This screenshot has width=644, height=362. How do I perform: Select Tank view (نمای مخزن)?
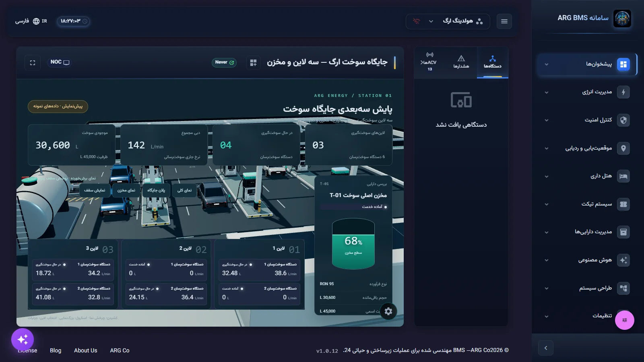tap(126, 190)
